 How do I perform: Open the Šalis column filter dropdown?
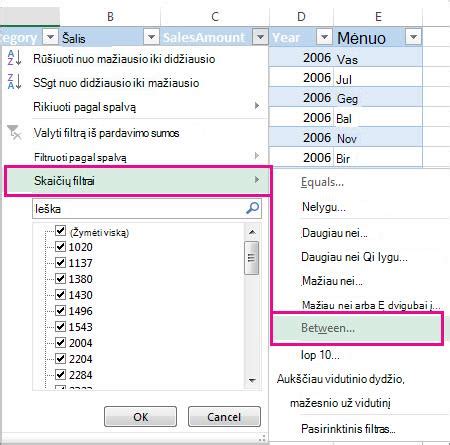(x=151, y=37)
